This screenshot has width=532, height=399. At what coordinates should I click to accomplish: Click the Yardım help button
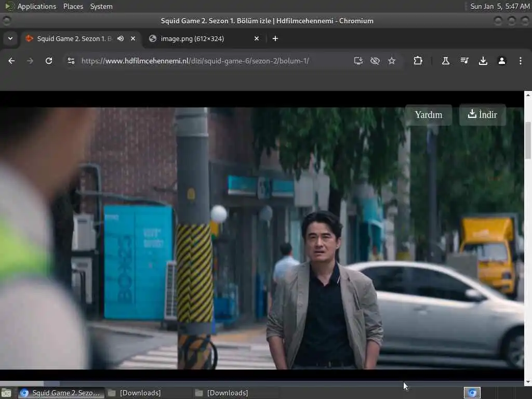tap(428, 115)
